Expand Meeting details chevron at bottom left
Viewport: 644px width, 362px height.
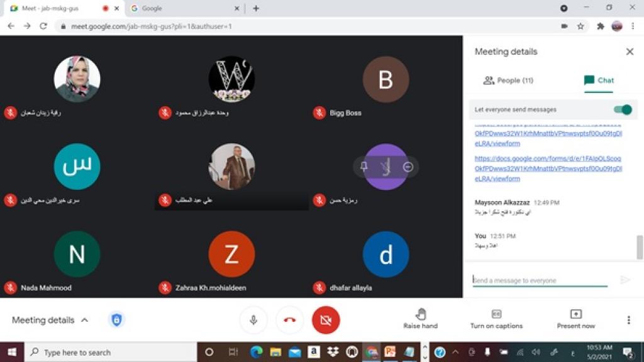[84, 320]
